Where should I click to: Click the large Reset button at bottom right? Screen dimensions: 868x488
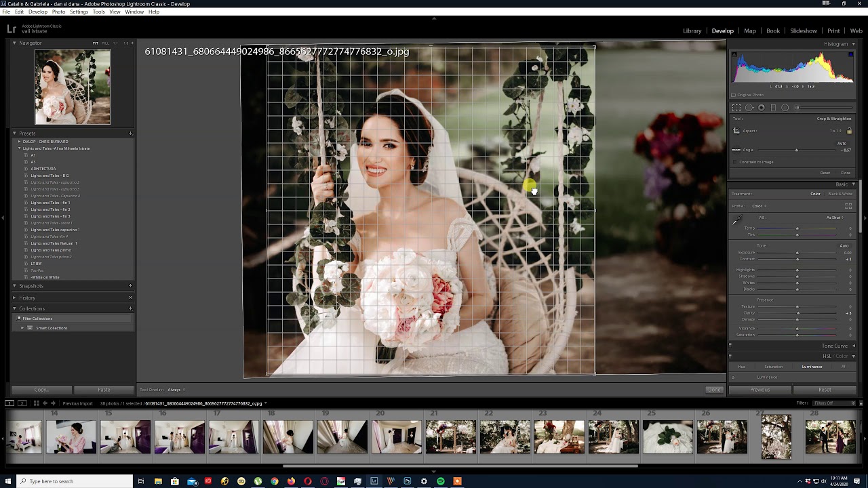click(x=825, y=390)
